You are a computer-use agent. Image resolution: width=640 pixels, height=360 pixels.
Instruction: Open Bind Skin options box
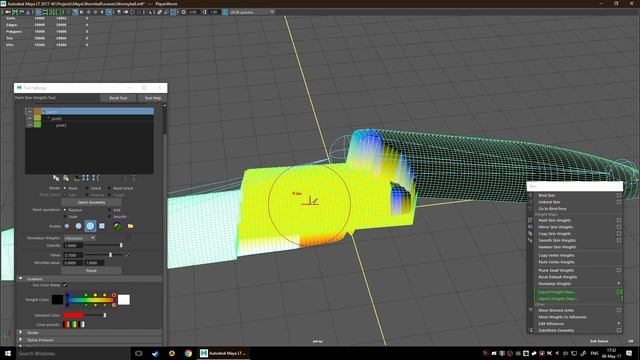pos(619,195)
